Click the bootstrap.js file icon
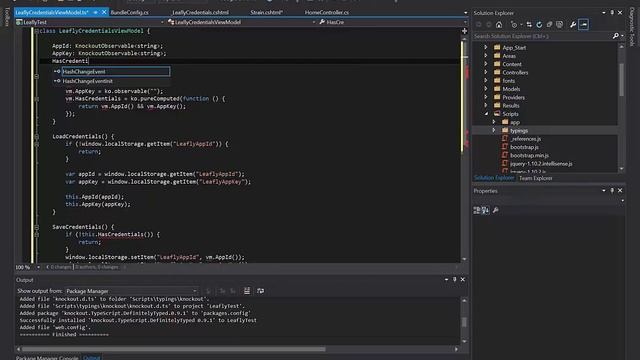 pos(505,147)
